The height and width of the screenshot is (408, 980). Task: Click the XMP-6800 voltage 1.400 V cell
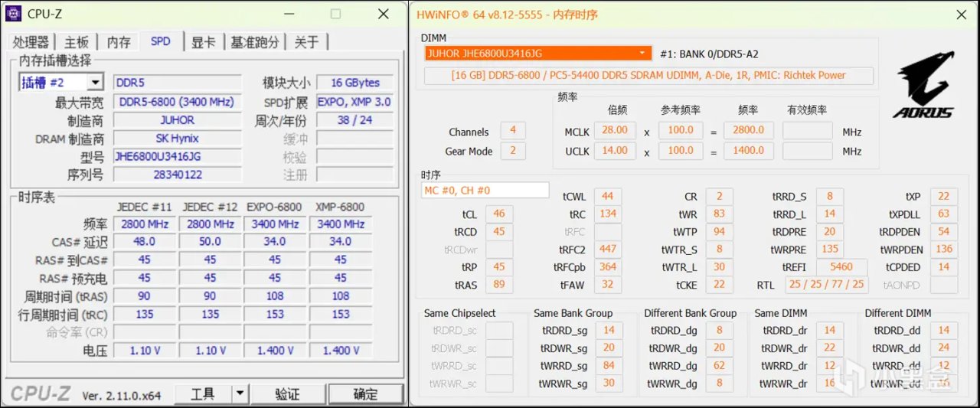(x=341, y=351)
